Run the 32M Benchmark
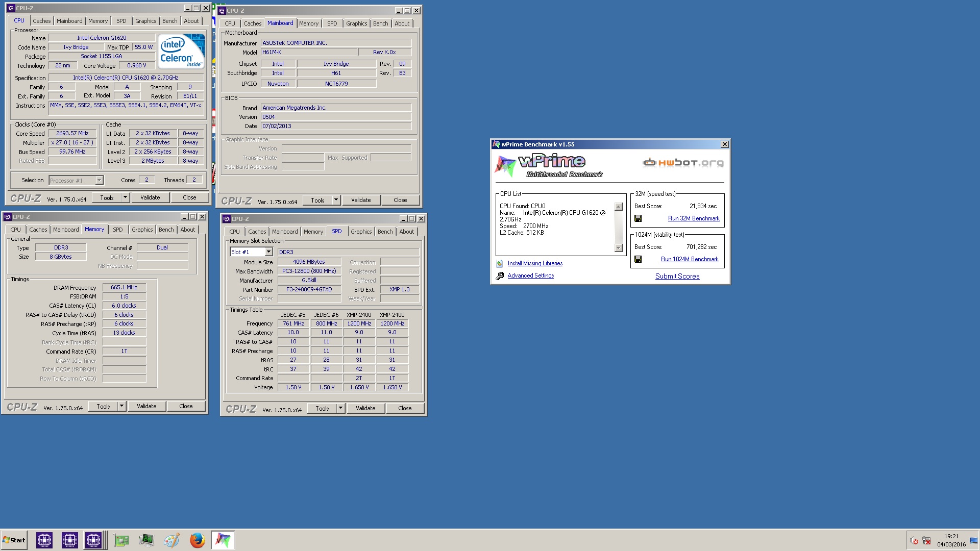 [x=694, y=218]
